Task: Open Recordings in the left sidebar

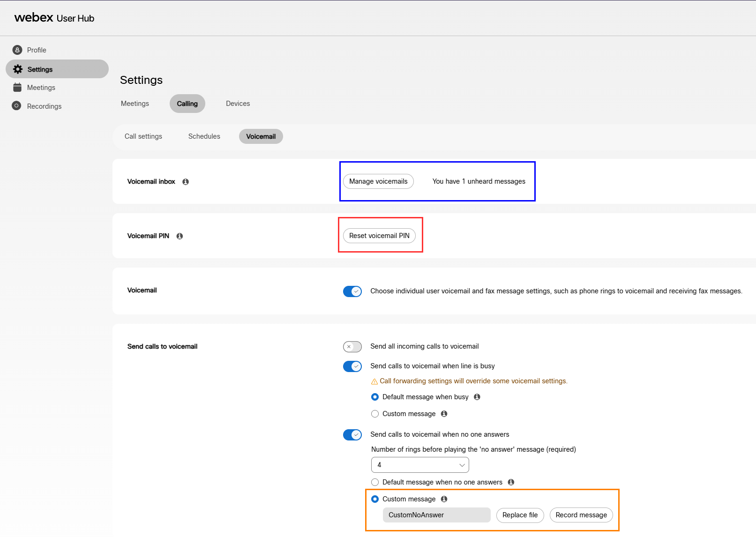Action: tap(44, 106)
